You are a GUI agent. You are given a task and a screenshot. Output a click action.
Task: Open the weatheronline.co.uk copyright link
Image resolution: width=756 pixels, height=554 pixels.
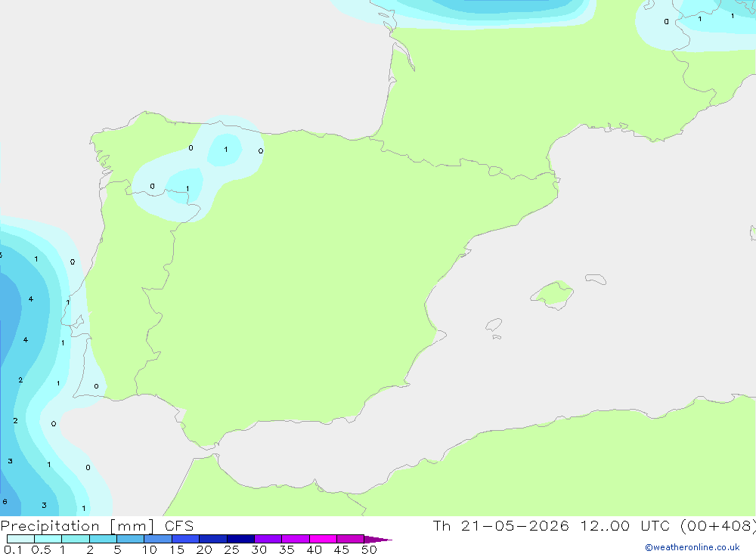(x=692, y=547)
